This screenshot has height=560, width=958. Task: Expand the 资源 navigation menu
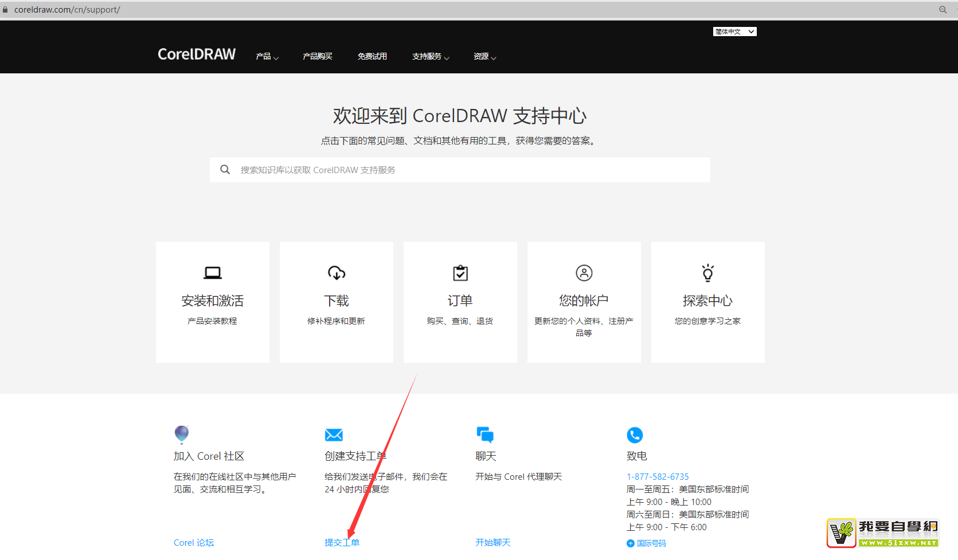click(x=485, y=56)
